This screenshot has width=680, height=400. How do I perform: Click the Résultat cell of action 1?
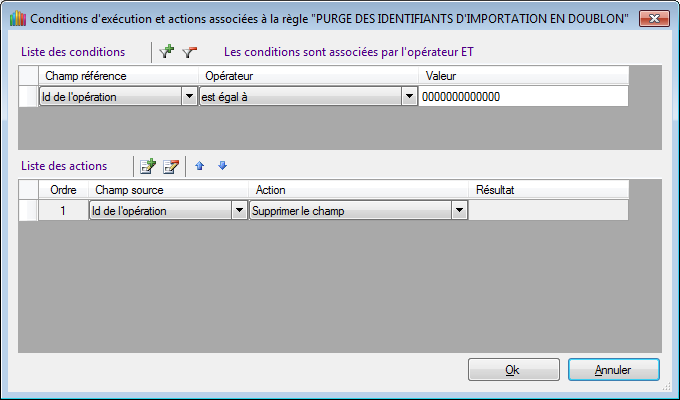click(549, 210)
